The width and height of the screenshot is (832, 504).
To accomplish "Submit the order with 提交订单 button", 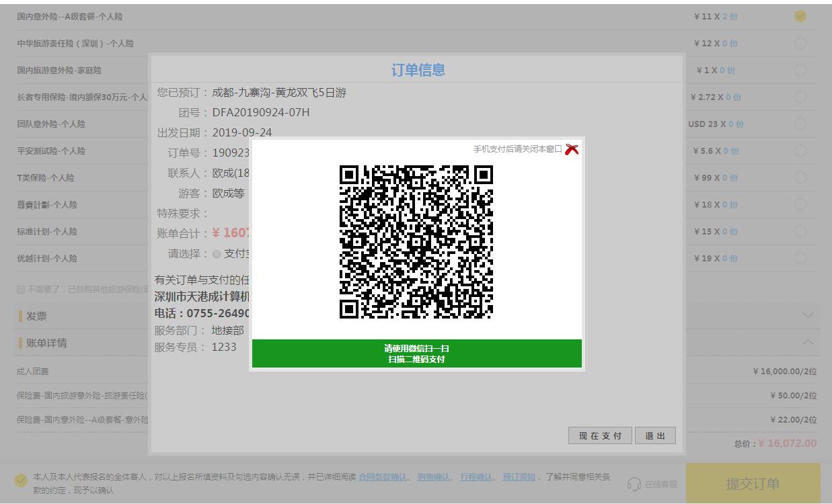I will pos(753,483).
